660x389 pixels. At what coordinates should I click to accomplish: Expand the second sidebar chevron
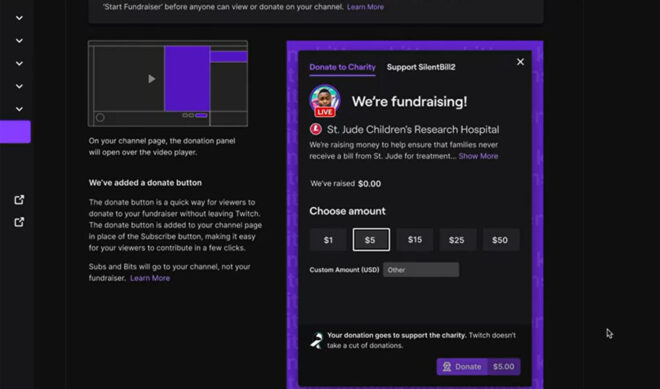click(x=19, y=41)
